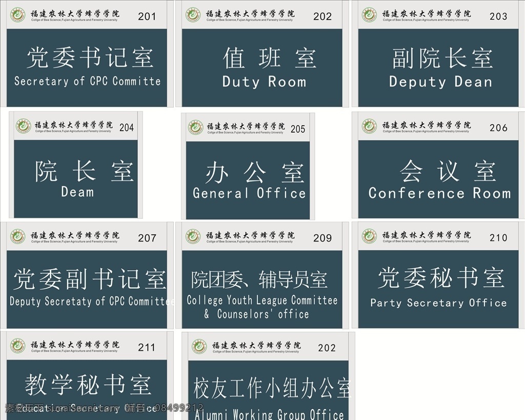This screenshot has height=420, width=525.
Task: Click the college logo on sign 206
Action: 369,126
